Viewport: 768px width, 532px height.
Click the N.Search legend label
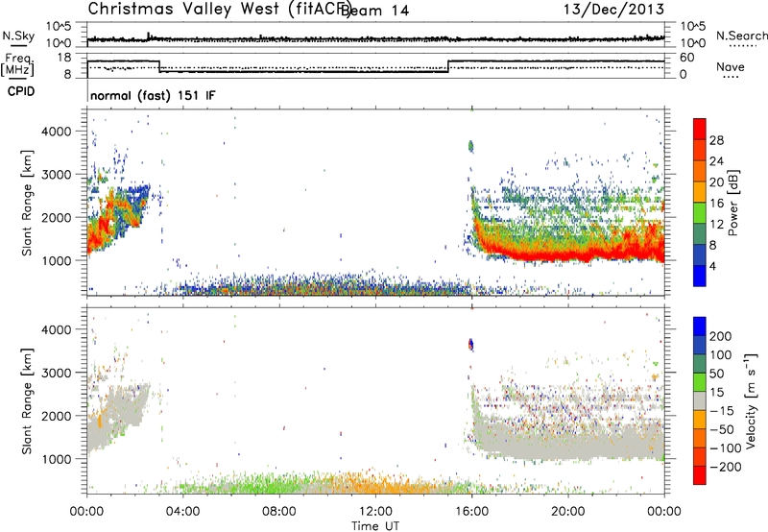pyautogui.click(x=741, y=36)
